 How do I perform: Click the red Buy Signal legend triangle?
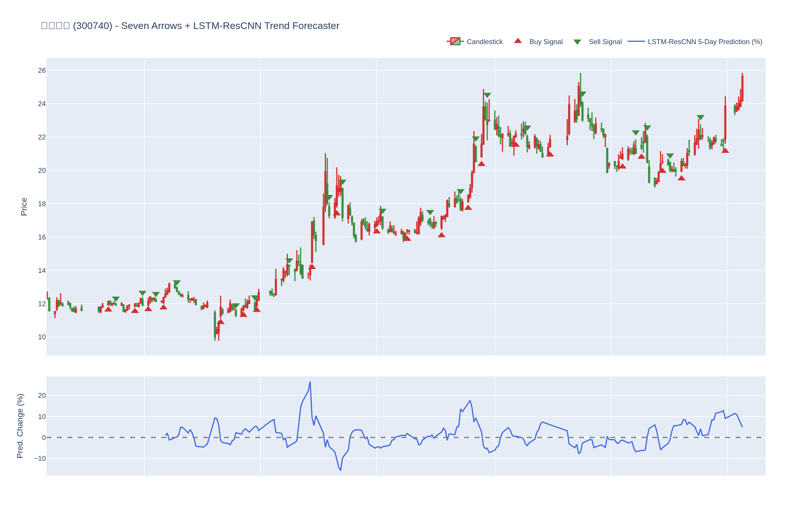(x=518, y=41)
